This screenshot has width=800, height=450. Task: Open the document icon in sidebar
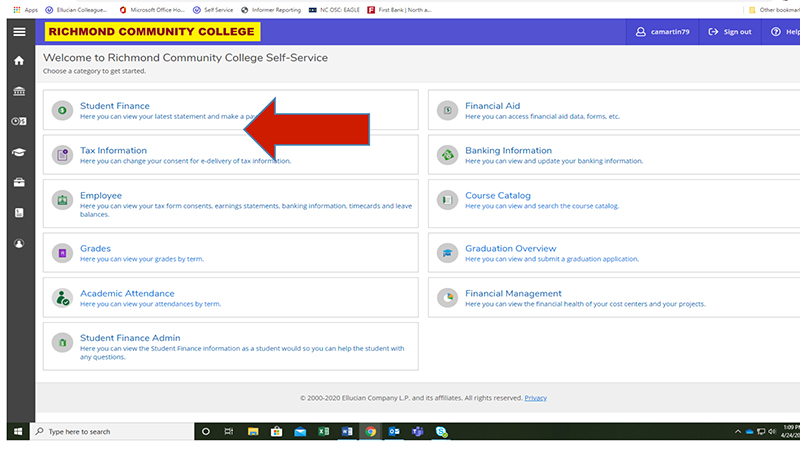pyautogui.click(x=19, y=213)
